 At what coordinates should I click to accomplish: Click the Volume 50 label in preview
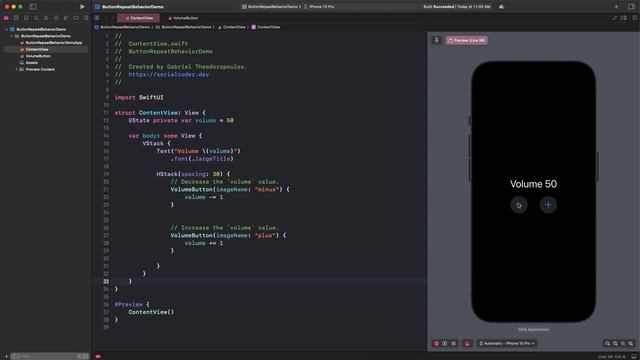(533, 184)
